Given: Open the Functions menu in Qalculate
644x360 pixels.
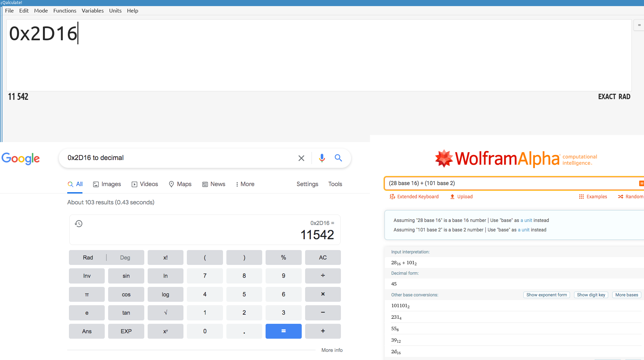Looking at the screenshot, I should pyautogui.click(x=65, y=10).
